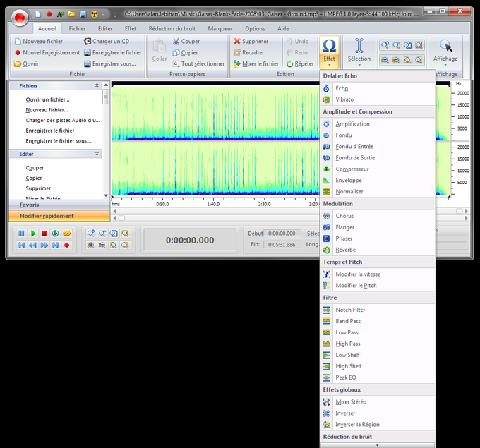Screen dimensions: 480x448
Task: Choose Fondu de Sortie effect
Action: pos(378,158)
